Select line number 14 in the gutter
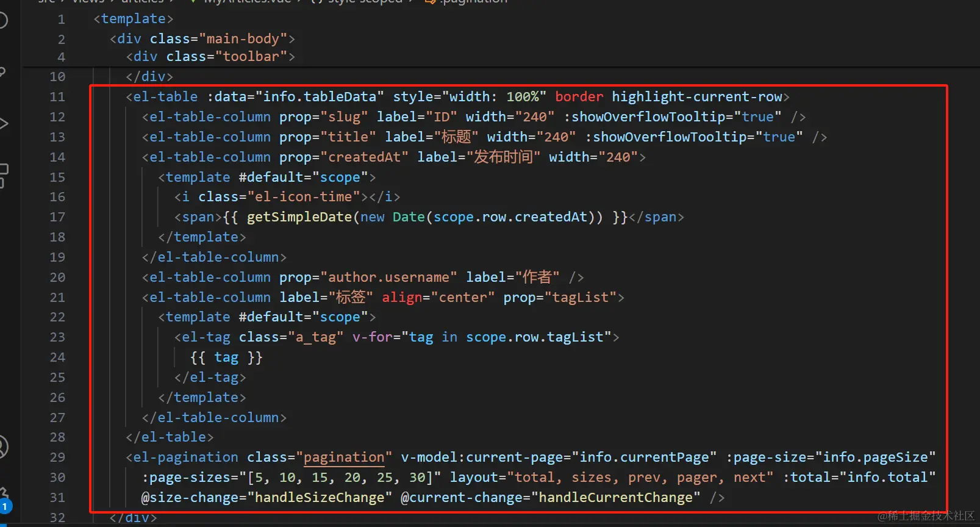The width and height of the screenshot is (980, 527). coord(57,157)
